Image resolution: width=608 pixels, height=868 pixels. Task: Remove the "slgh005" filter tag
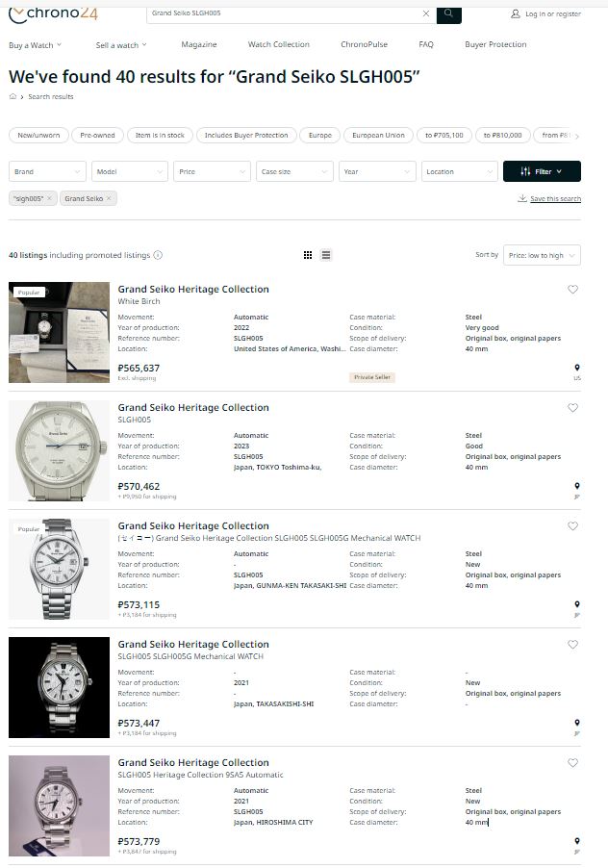(x=49, y=198)
